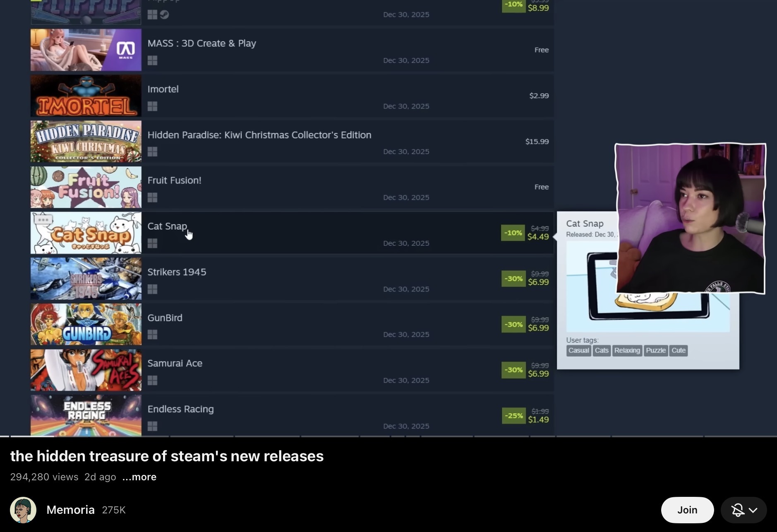Expand notification options chevron
This screenshot has width=777, height=532.
coord(753,510)
